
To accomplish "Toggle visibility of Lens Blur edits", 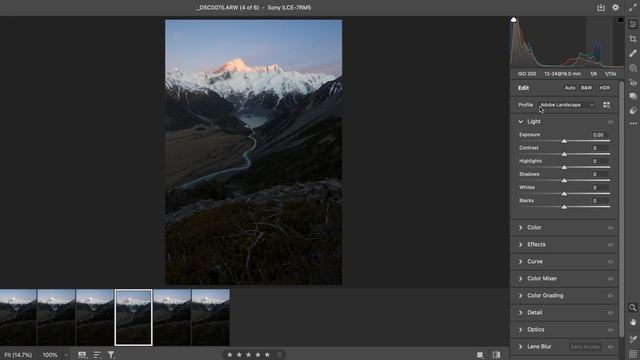I will pyautogui.click(x=610, y=347).
